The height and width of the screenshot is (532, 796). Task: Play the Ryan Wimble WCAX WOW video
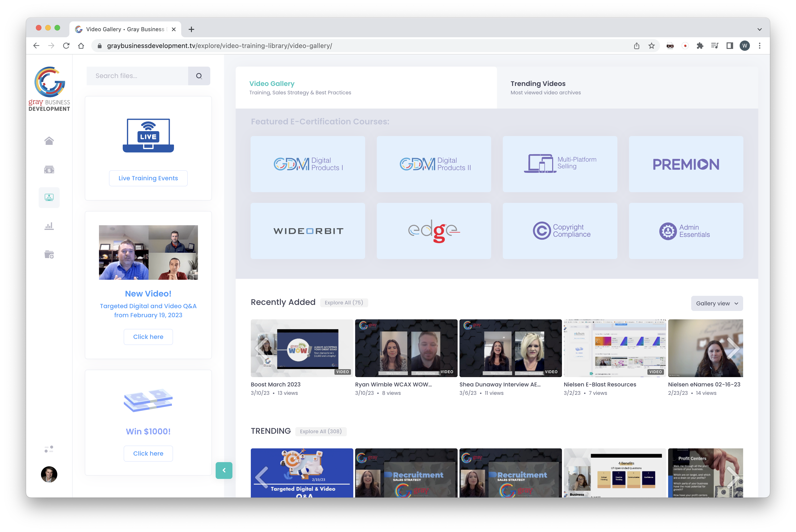406,348
